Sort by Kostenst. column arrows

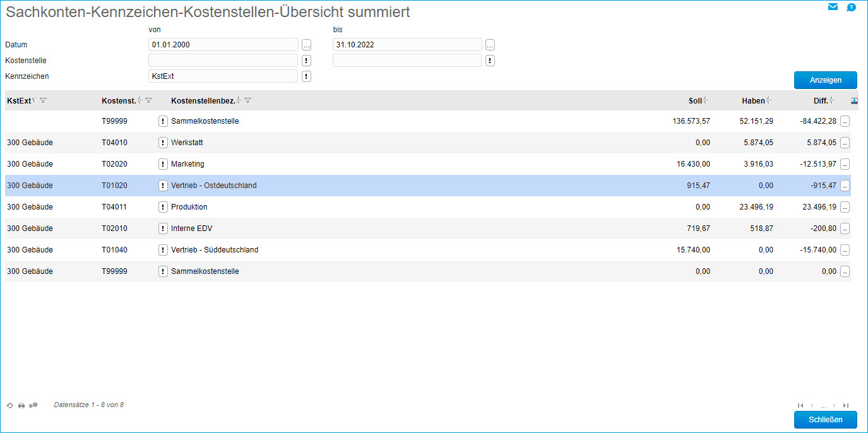(x=140, y=100)
